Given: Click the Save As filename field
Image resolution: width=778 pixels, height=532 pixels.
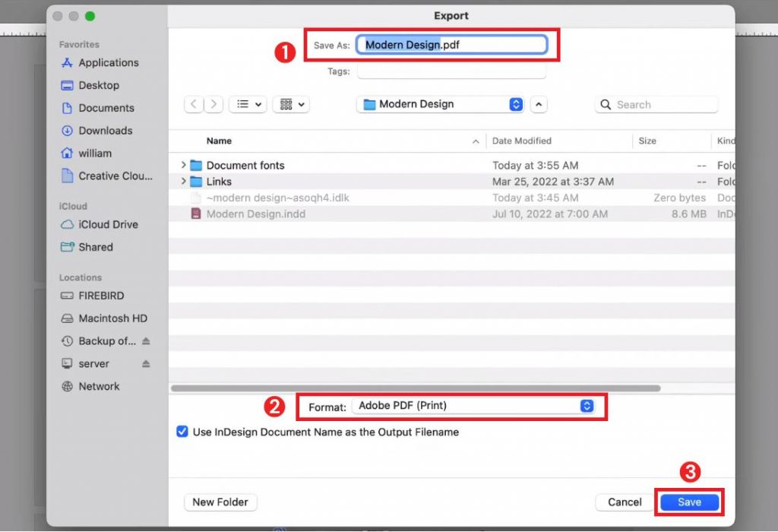Looking at the screenshot, I should (x=452, y=44).
